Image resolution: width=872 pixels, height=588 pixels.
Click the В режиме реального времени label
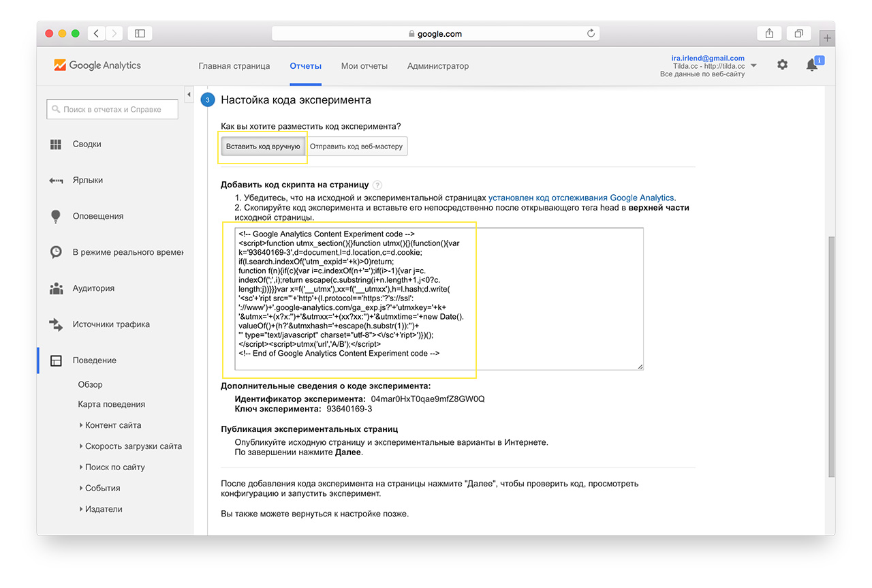tap(128, 252)
